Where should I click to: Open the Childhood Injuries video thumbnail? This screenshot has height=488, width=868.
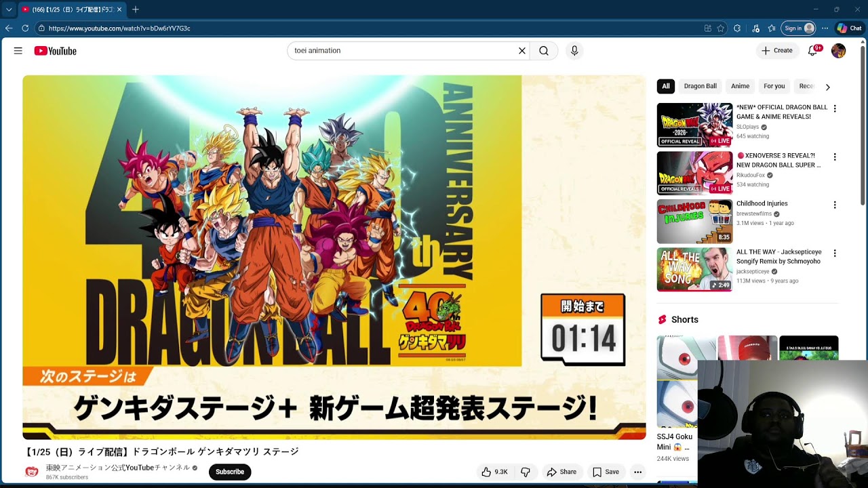pyautogui.click(x=694, y=221)
